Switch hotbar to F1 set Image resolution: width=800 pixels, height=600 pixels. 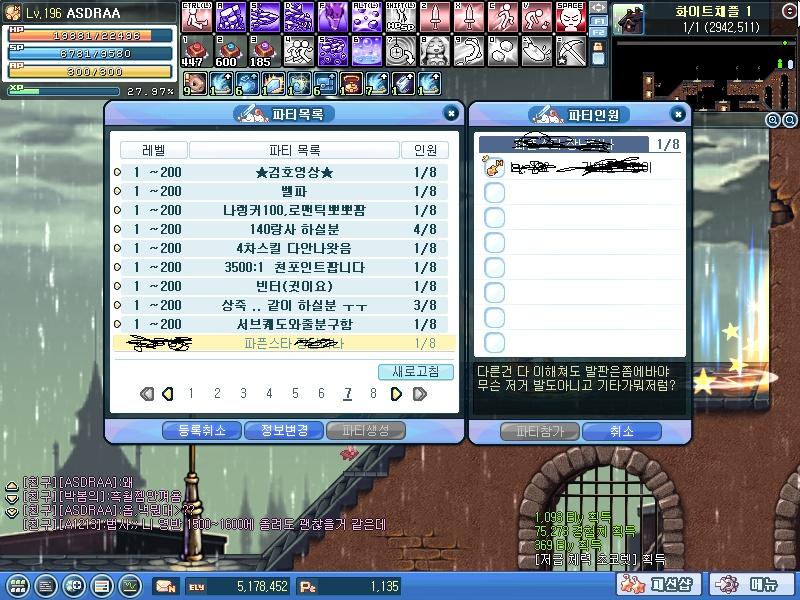[598, 21]
